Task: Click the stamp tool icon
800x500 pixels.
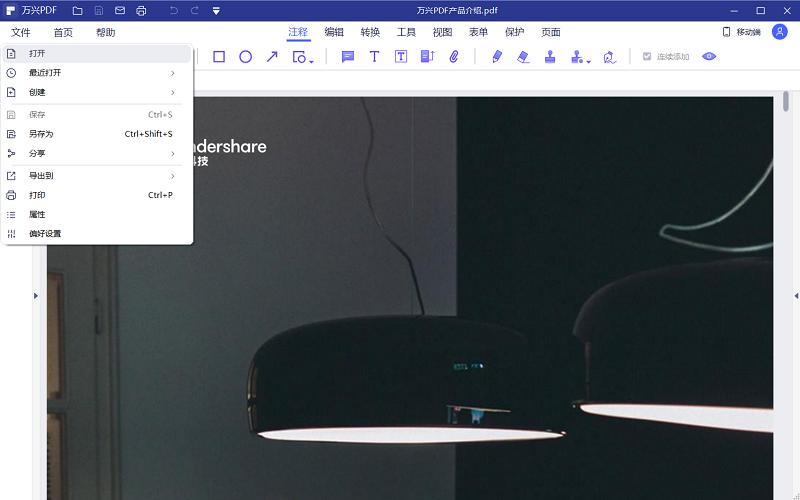Action: pos(550,57)
